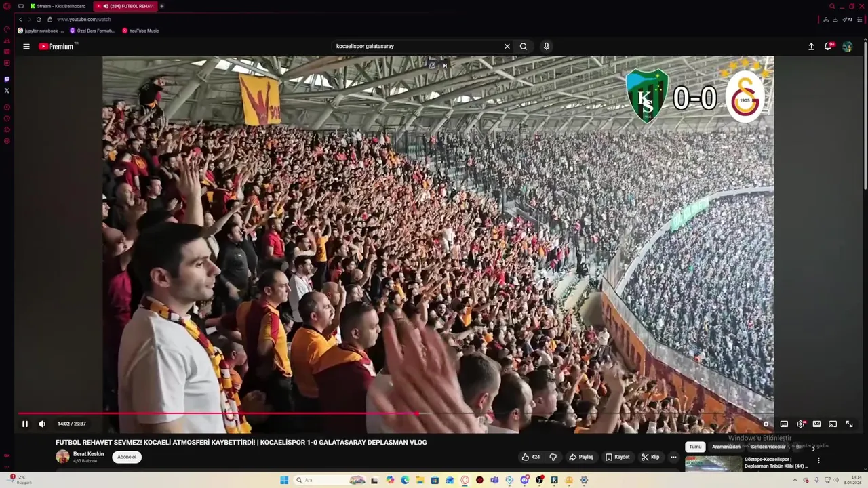Open the YouTube Music bookmark
The height and width of the screenshot is (488, 868).
pos(140,30)
